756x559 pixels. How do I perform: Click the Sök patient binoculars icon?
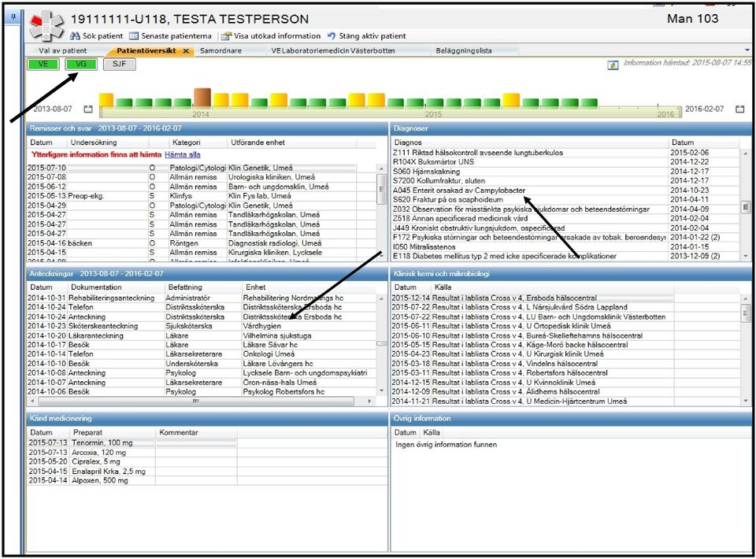75,36
